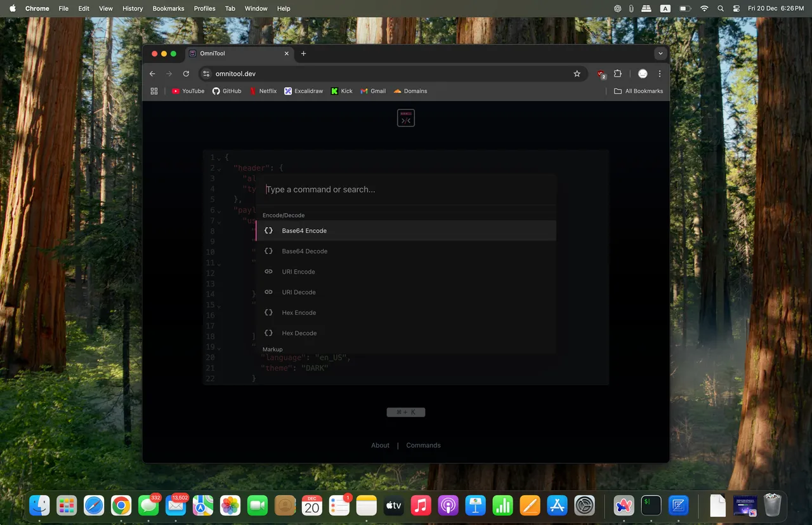Collapse the "header" fold arrow on line 2
Viewport: 812px width, 525px height.
219,169
